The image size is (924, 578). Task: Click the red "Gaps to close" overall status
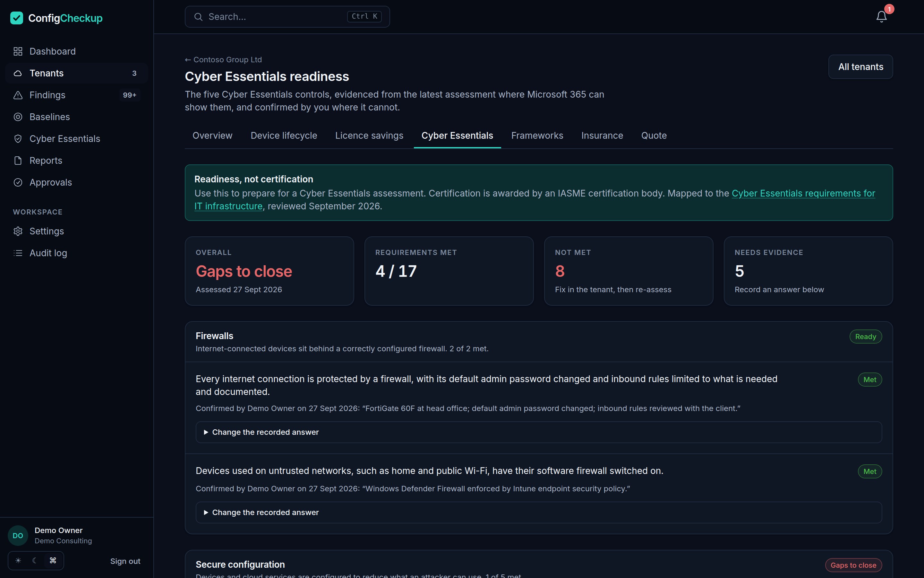(244, 271)
